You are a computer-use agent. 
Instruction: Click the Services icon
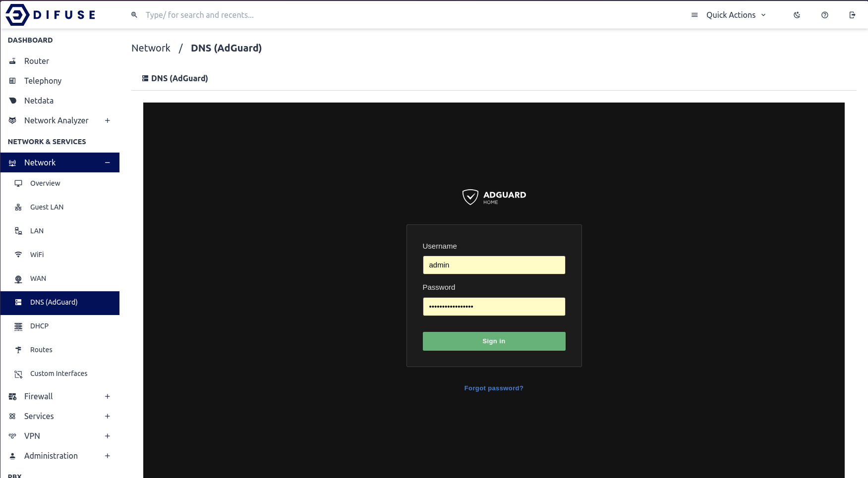(13, 416)
